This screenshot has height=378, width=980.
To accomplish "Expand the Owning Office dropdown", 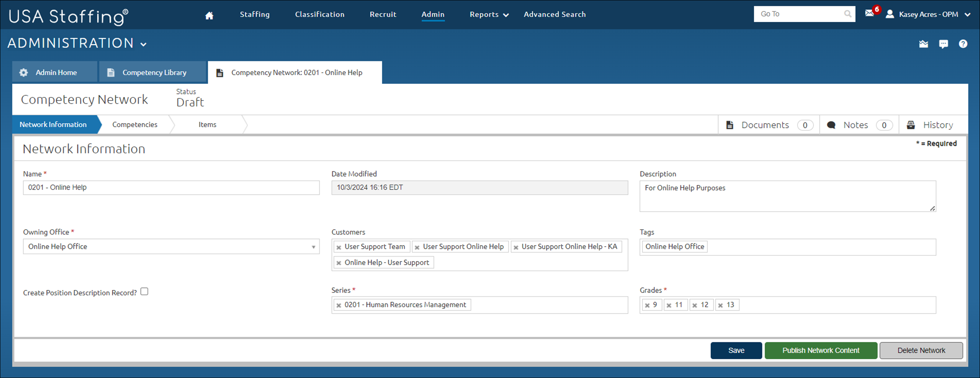I will click(313, 247).
